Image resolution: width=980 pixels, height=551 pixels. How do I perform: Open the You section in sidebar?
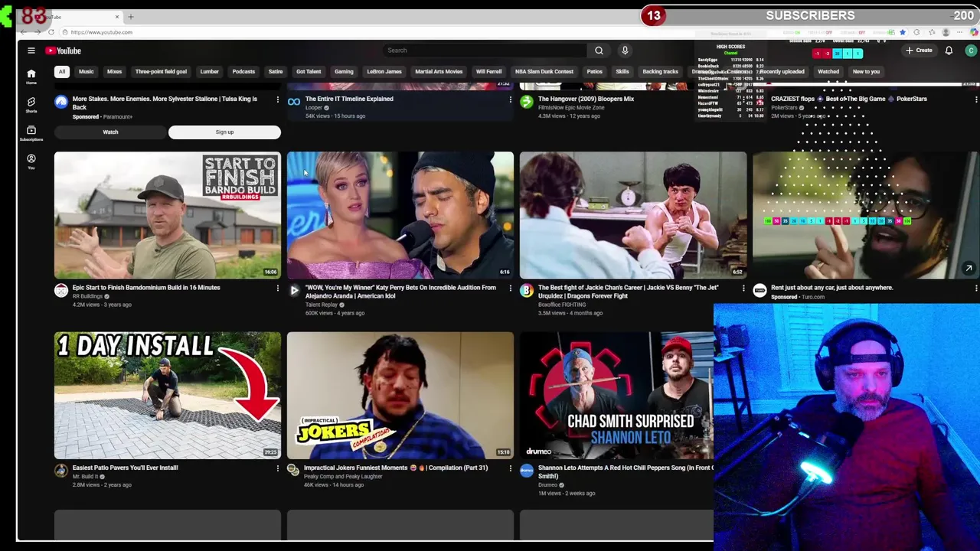click(x=31, y=161)
